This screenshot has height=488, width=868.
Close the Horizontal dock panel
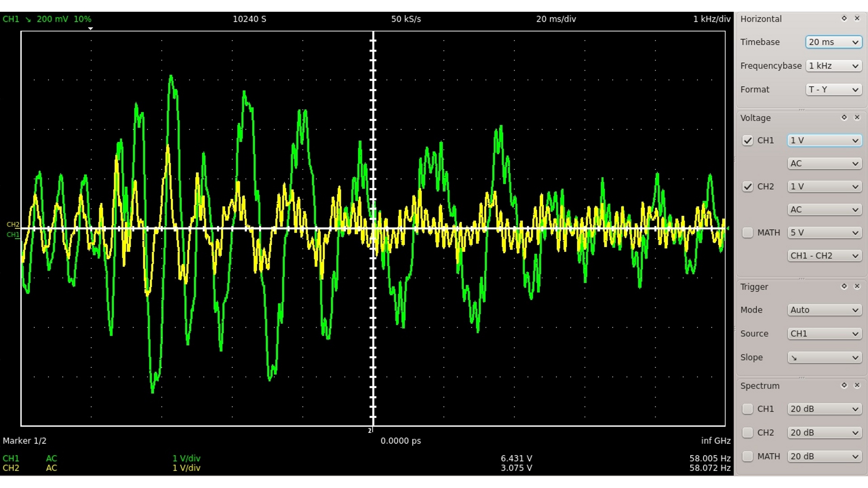click(857, 19)
